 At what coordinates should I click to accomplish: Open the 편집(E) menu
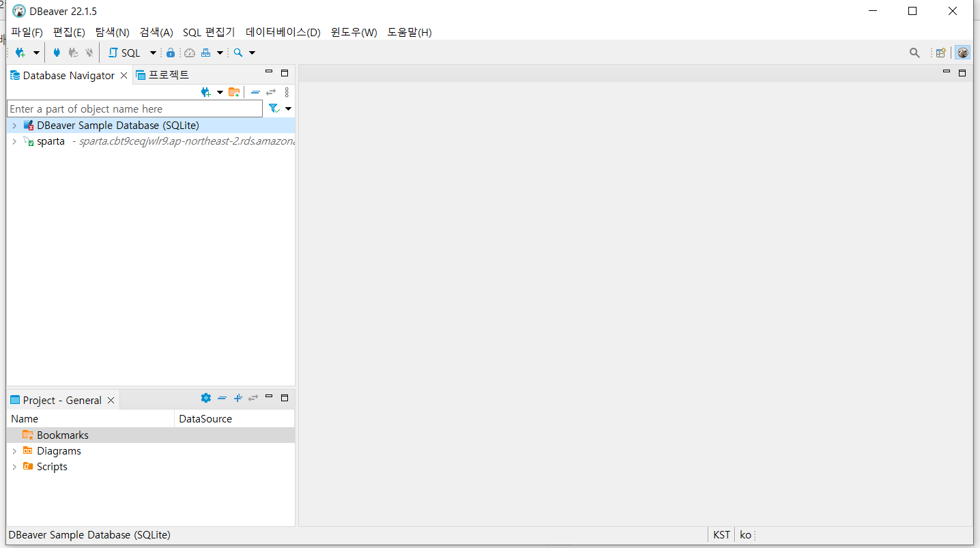pos(69,32)
